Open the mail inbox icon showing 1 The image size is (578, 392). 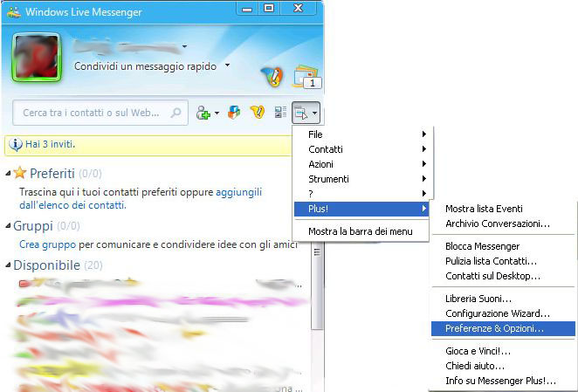pyautogui.click(x=306, y=77)
